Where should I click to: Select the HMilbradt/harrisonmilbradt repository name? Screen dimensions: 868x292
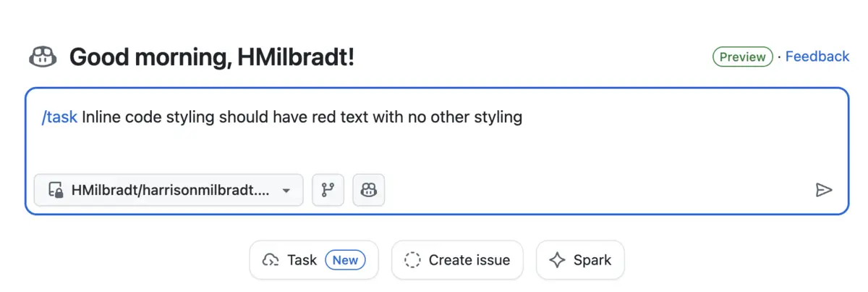[x=171, y=191]
